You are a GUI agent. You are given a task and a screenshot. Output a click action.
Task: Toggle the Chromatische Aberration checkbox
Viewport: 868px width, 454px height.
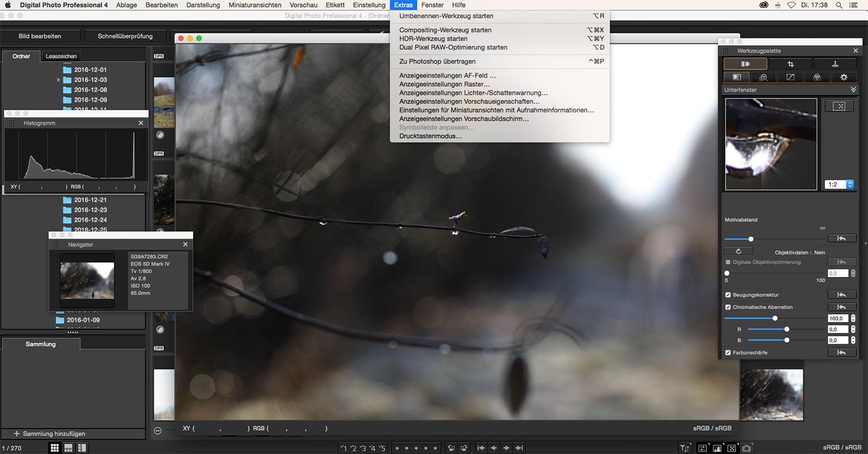(728, 307)
